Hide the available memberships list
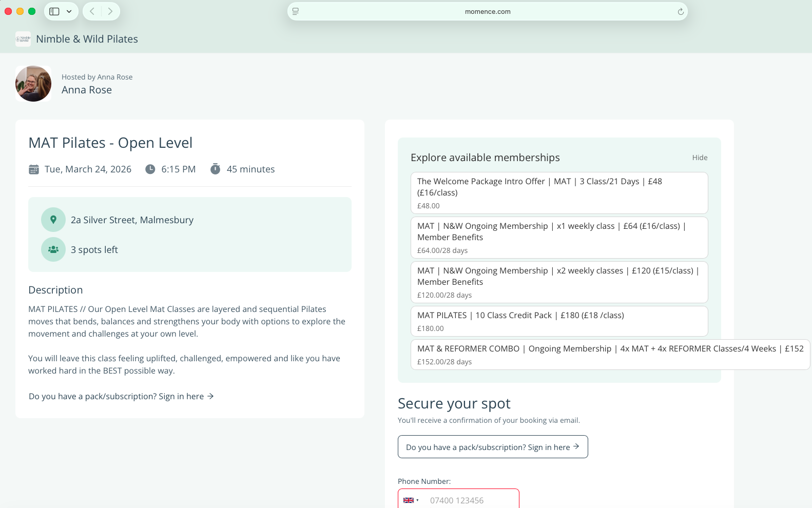812x508 pixels. pos(700,158)
